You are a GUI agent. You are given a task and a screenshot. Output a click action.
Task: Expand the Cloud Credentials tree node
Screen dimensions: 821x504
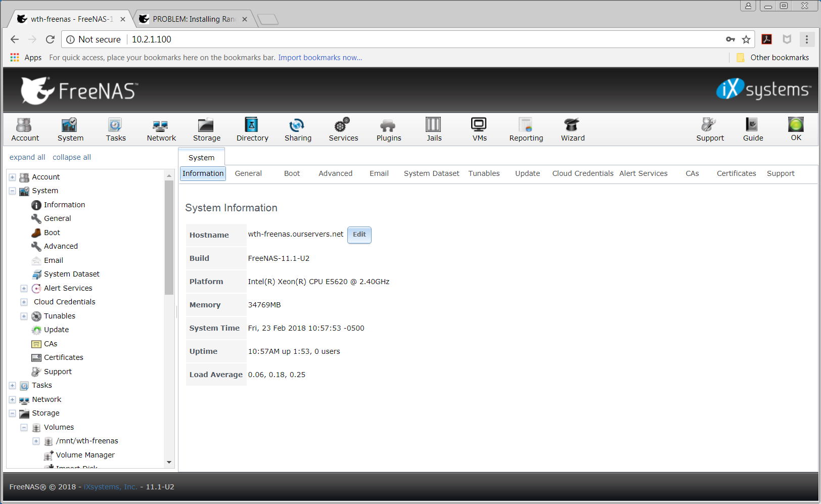pyautogui.click(x=24, y=302)
